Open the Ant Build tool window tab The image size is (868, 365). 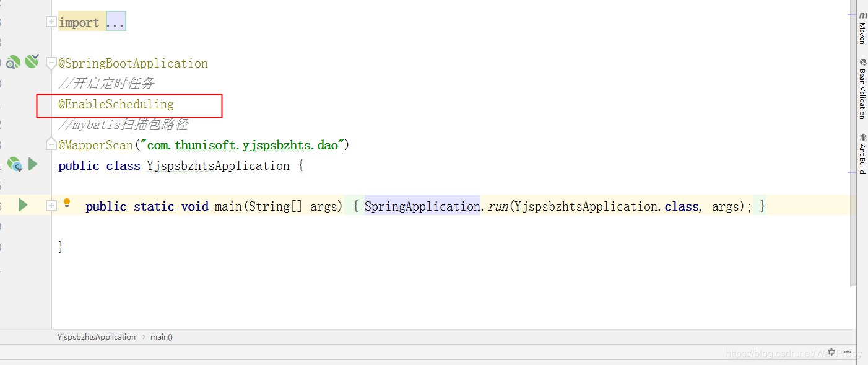[x=862, y=154]
